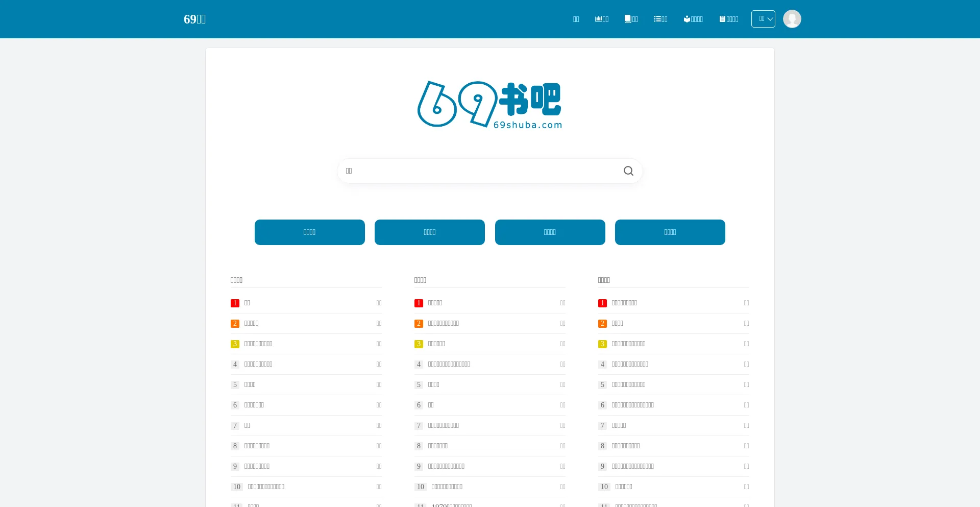This screenshot has width=980, height=507.
Task: View the rank 8 title in the right ranking list
Action: 626,446
